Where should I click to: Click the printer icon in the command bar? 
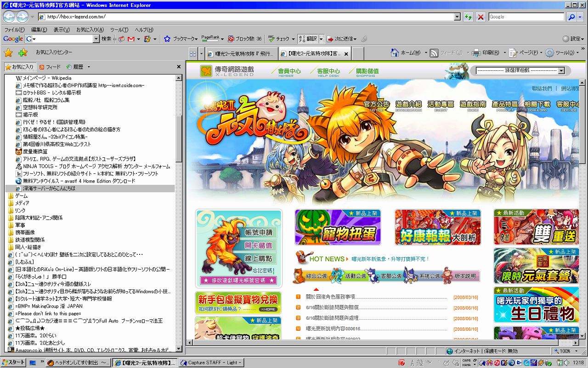click(x=476, y=53)
